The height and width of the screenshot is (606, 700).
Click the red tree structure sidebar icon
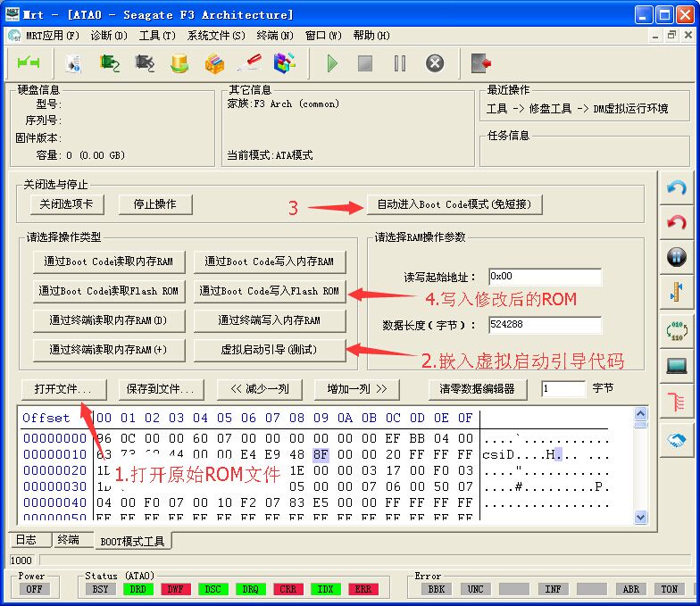click(x=677, y=401)
